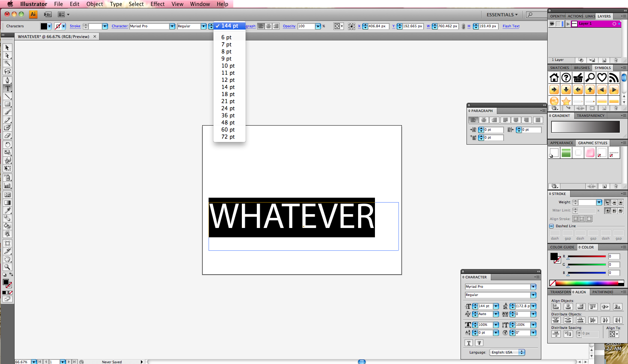This screenshot has width=628, height=364.
Task: Open the Opacity dropdown arrow
Action: pos(318,26)
